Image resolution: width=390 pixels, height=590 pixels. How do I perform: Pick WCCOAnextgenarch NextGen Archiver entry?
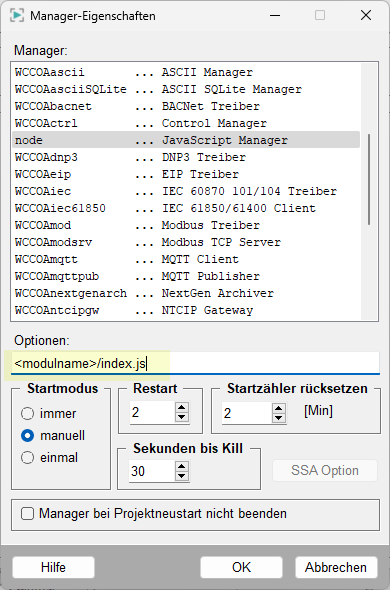pyautogui.click(x=186, y=293)
